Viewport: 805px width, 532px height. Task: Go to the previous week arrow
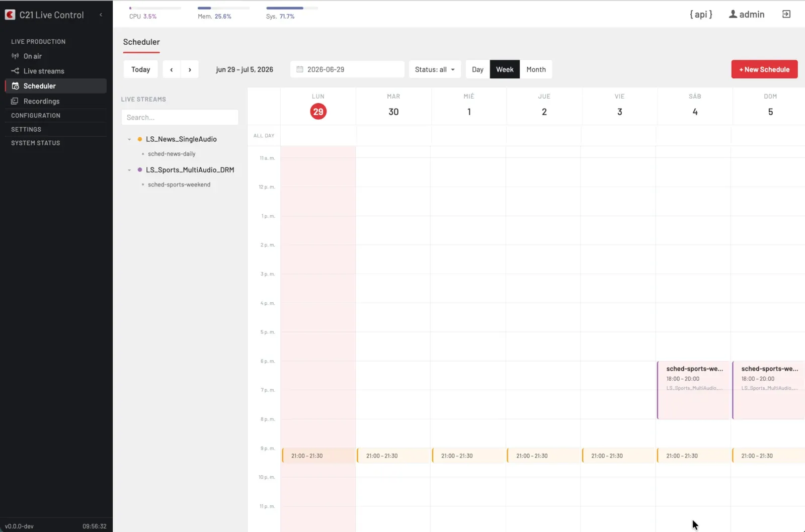point(172,69)
